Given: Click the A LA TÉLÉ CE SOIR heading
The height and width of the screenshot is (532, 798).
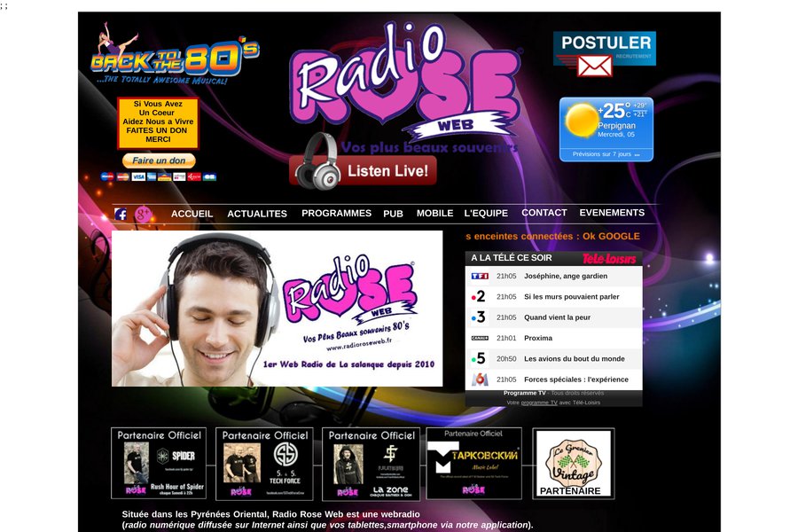Looking at the screenshot, I should point(512,258).
